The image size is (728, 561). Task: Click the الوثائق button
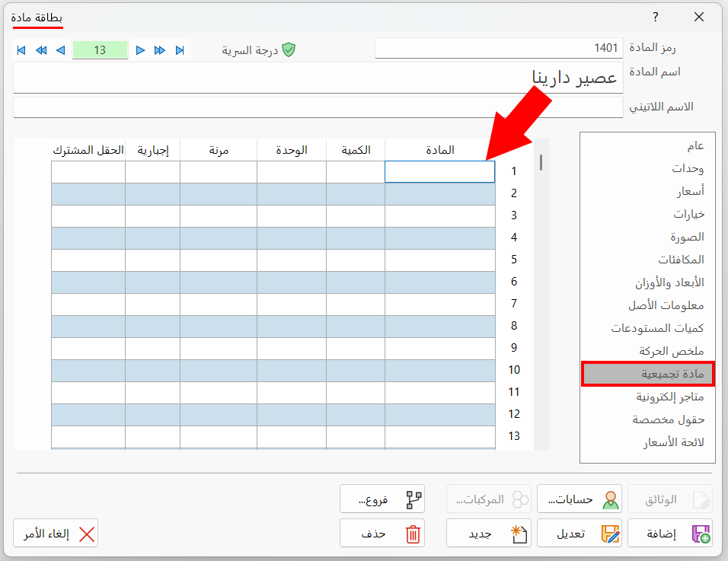point(669,499)
